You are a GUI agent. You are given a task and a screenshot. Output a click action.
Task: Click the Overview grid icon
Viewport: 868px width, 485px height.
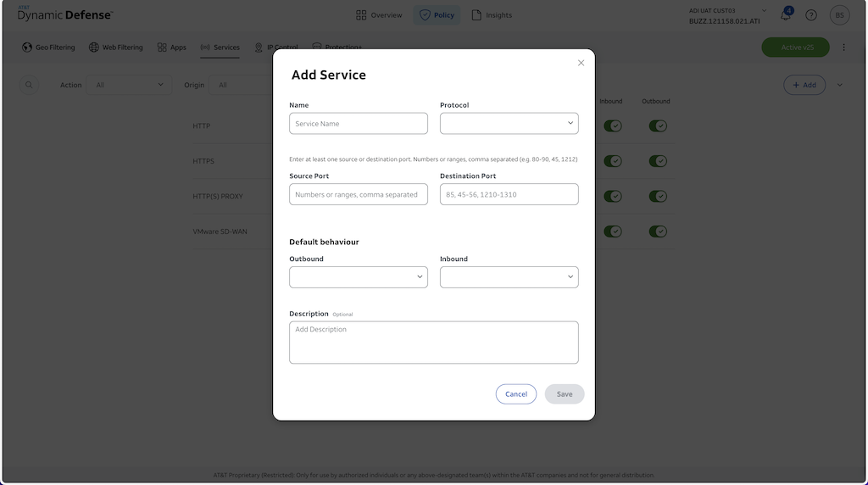(x=361, y=15)
